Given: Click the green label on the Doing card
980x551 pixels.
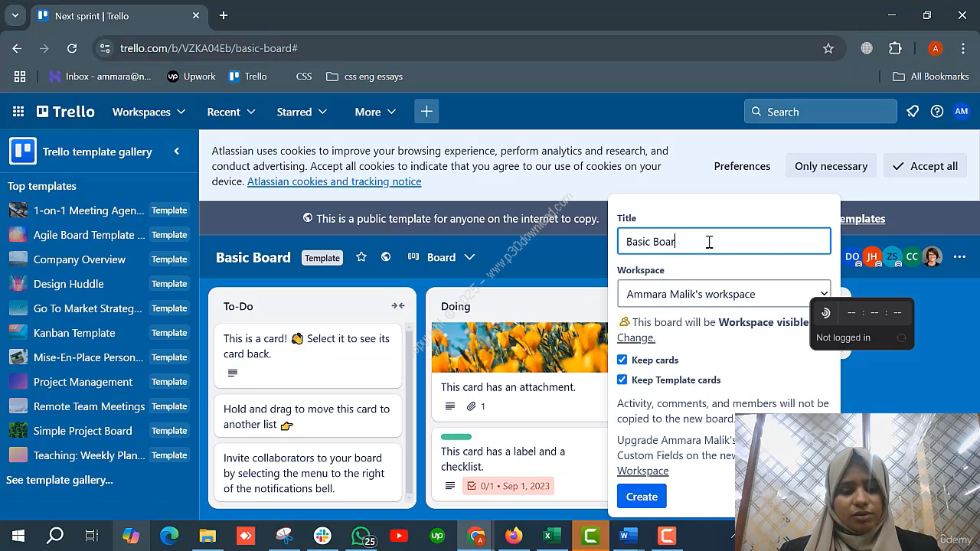Looking at the screenshot, I should coord(456,437).
